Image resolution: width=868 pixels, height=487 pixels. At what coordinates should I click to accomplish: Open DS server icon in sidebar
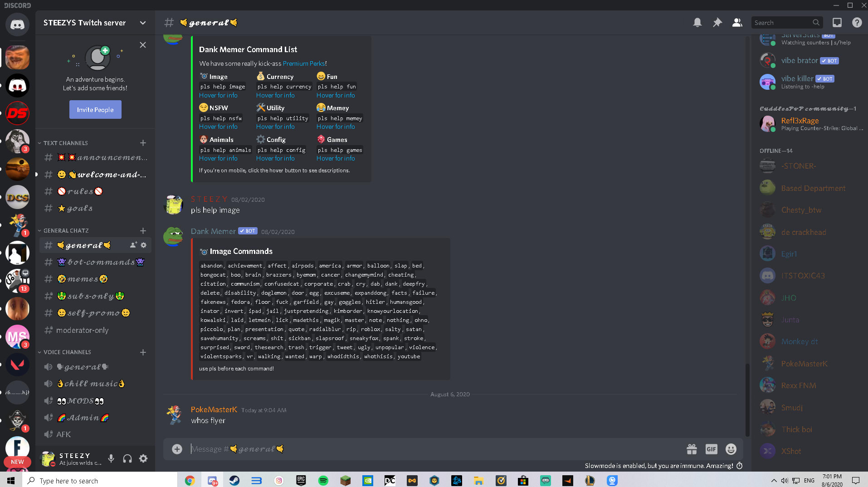pyautogui.click(x=17, y=113)
